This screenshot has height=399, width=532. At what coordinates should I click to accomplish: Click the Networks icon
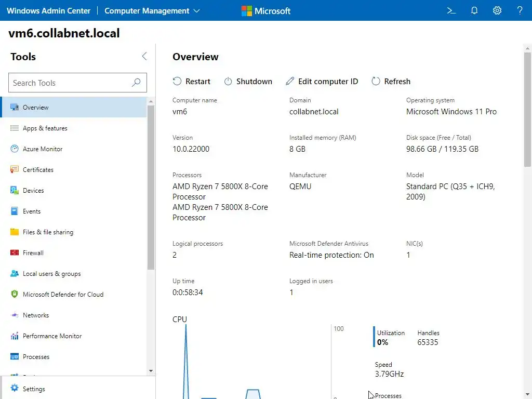14,315
